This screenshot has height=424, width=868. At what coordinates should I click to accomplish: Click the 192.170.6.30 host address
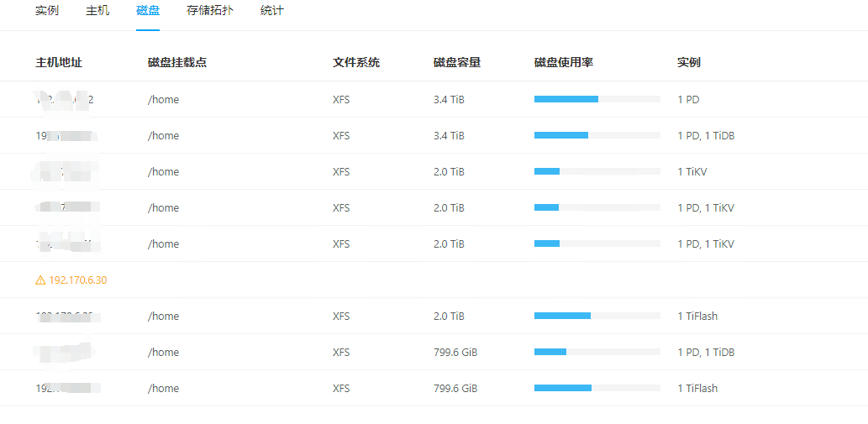78,280
